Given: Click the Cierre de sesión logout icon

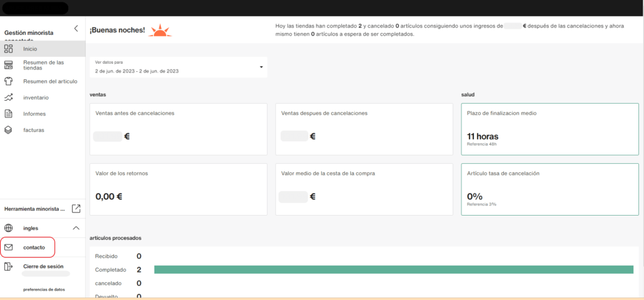Looking at the screenshot, I should pyautogui.click(x=9, y=267).
